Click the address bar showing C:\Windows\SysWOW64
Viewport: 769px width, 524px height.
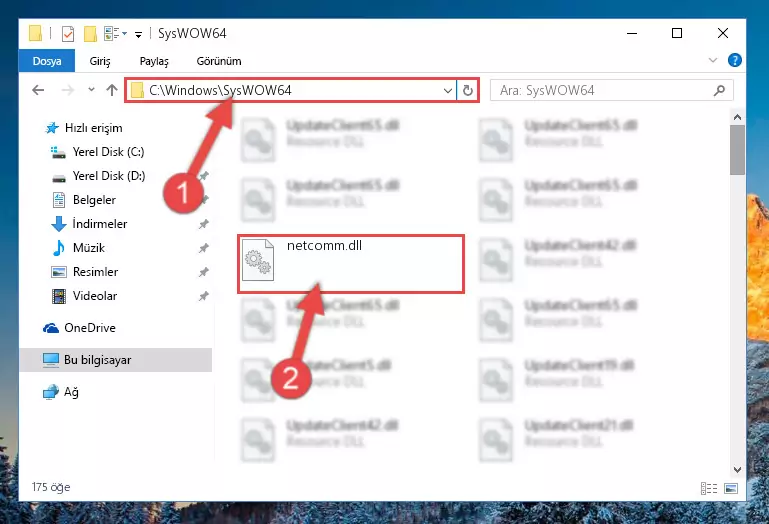[290, 90]
